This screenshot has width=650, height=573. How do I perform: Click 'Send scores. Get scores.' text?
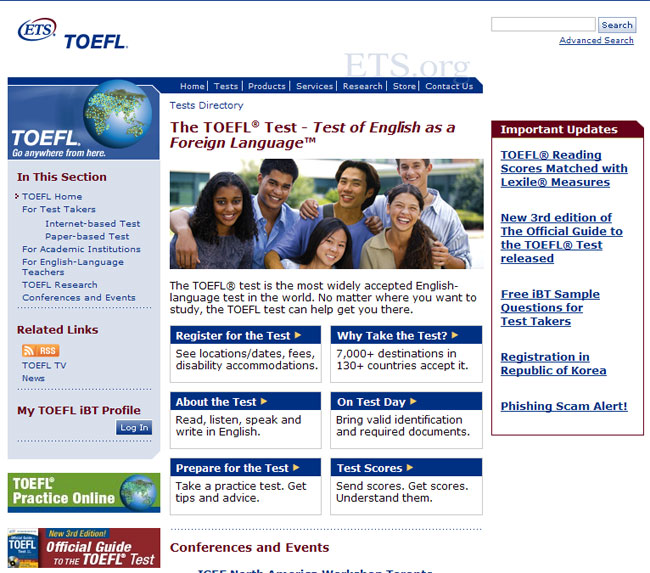tap(402, 492)
